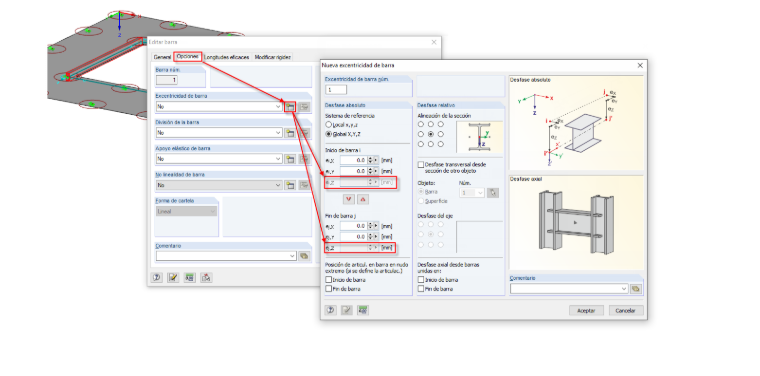Open help in Nueva excentricidad dialog
The height and width of the screenshot is (376, 760).
click(332, 310)
